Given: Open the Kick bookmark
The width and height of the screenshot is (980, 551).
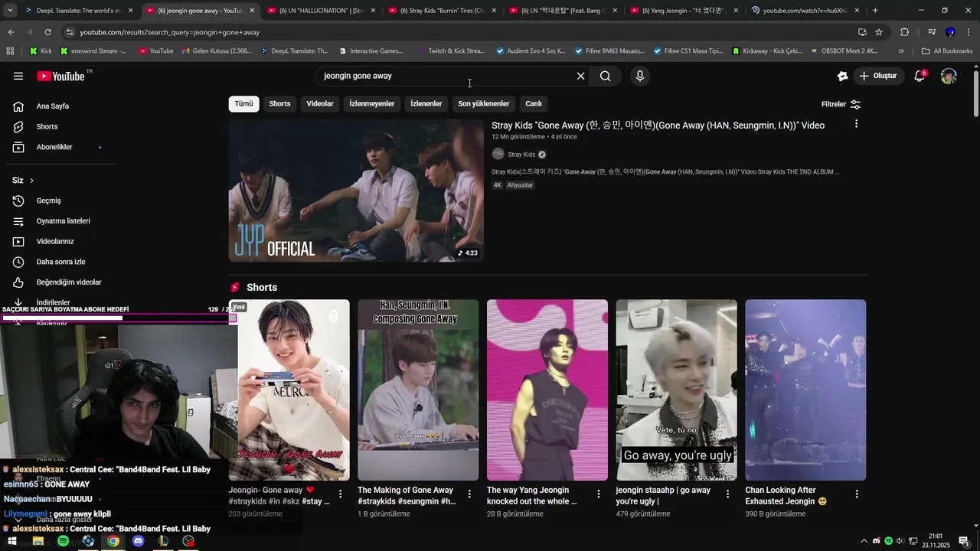Looking at the screenshot, I should (x=41, y=51).
